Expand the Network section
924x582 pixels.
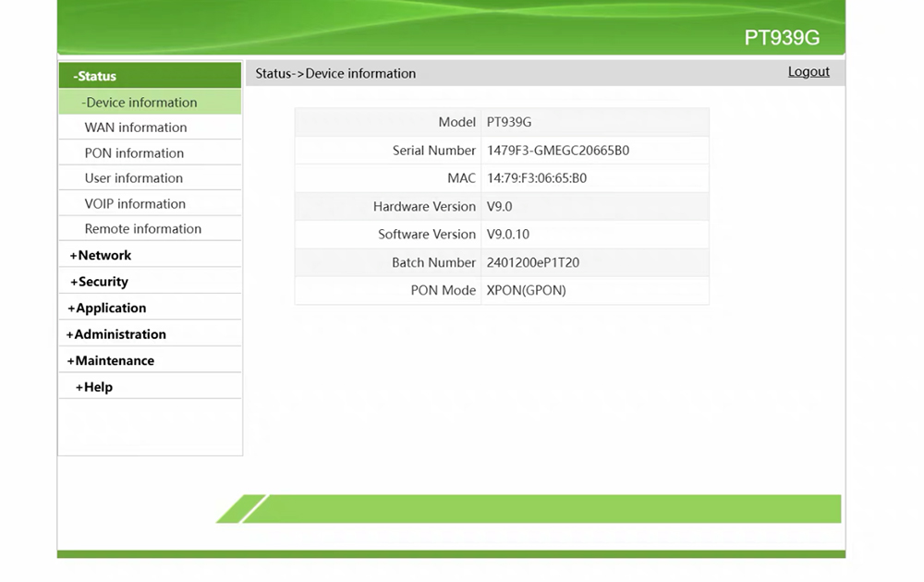click(100, 255)
